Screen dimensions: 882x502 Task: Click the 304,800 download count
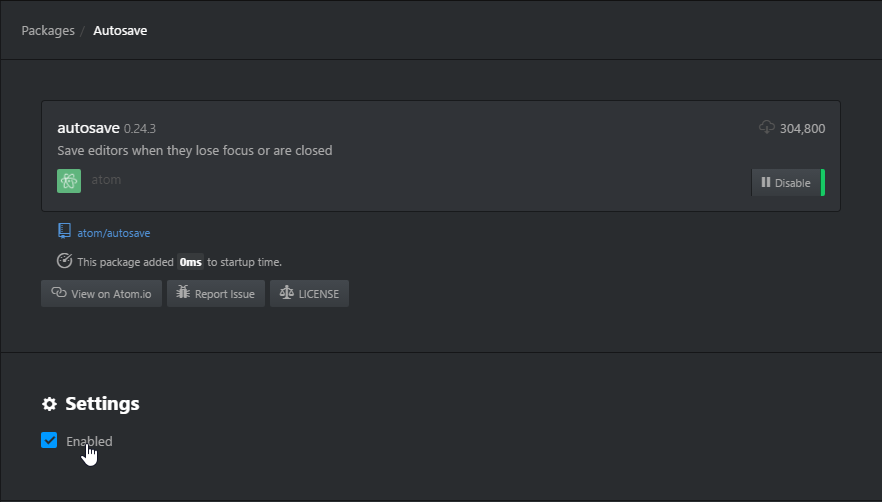click(802, 128)
